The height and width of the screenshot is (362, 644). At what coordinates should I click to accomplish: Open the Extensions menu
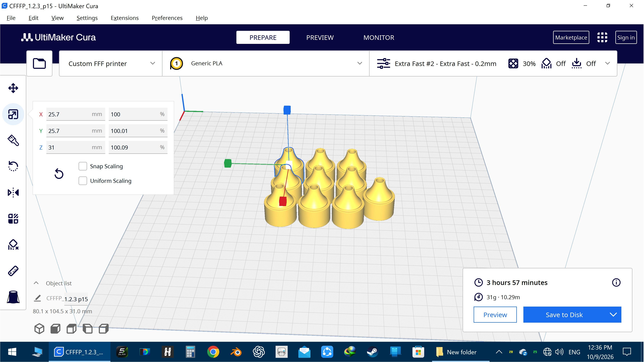click(x=124, y=18)
